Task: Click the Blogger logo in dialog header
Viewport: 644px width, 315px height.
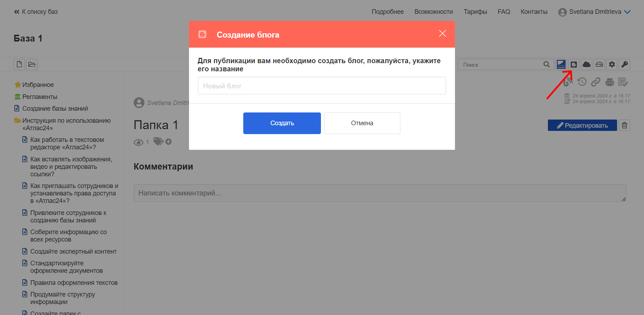Action: pyautogui.click(x=202, y=34)
